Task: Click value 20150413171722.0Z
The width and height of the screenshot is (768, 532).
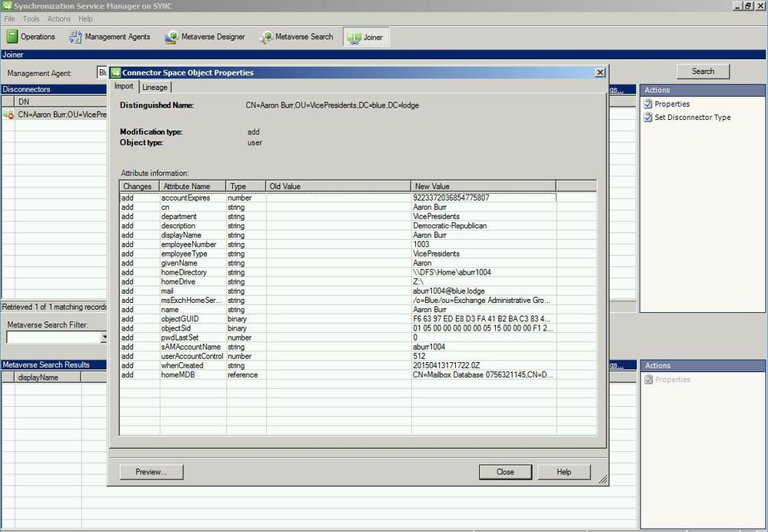Action: (x=446, y=365)
